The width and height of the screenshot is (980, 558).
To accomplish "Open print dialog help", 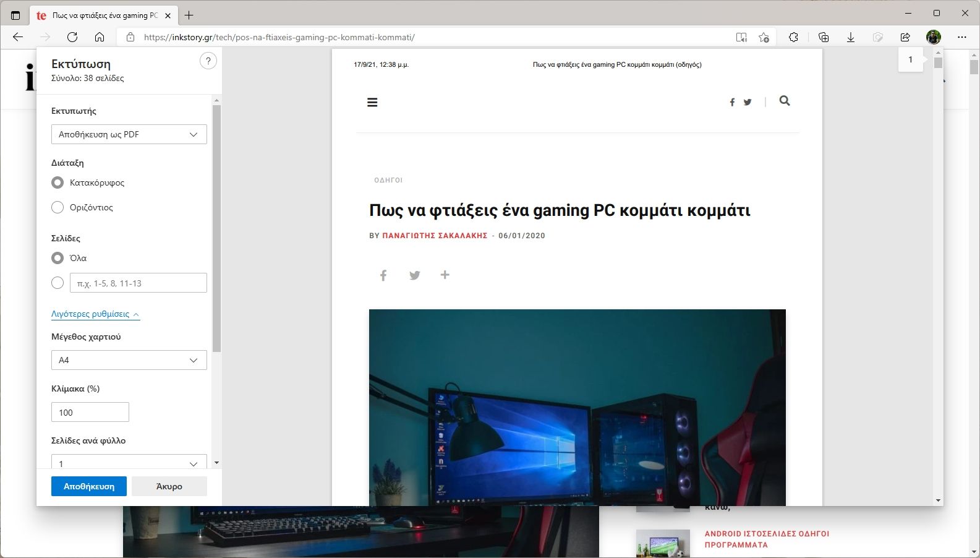I will tap(208, 61).
